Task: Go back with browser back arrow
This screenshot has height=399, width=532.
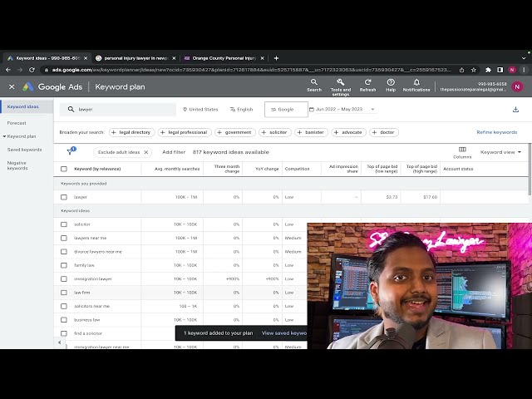Action: 8,70
